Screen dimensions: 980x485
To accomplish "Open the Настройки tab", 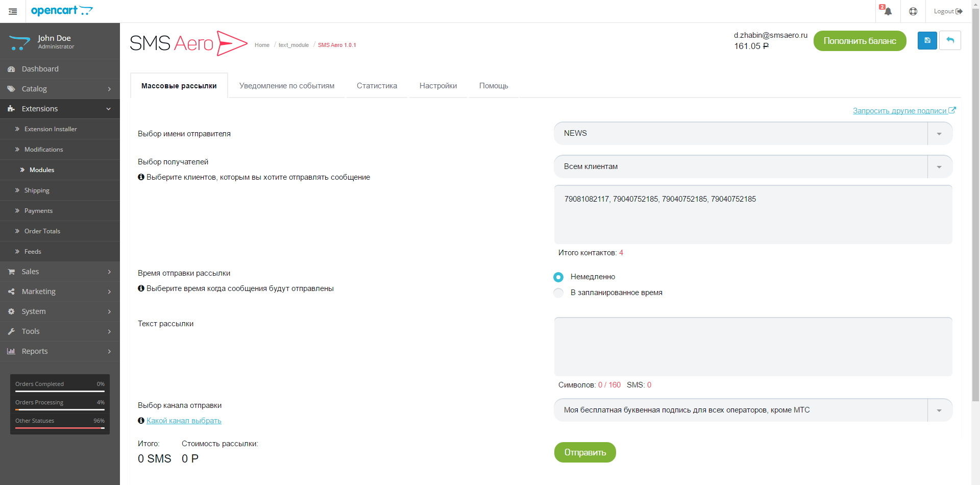I will (x=438, y=86).
